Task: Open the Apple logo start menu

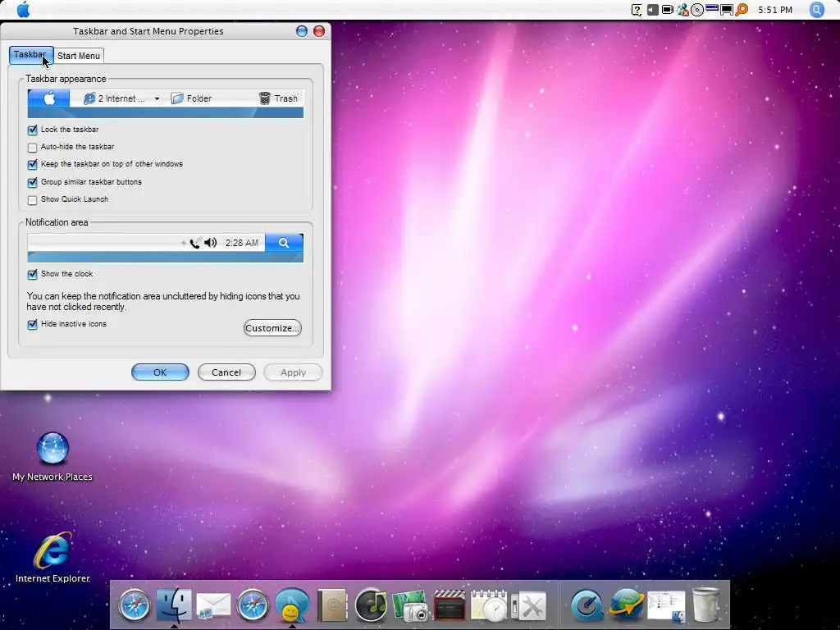Action: [x=23, y=10]
